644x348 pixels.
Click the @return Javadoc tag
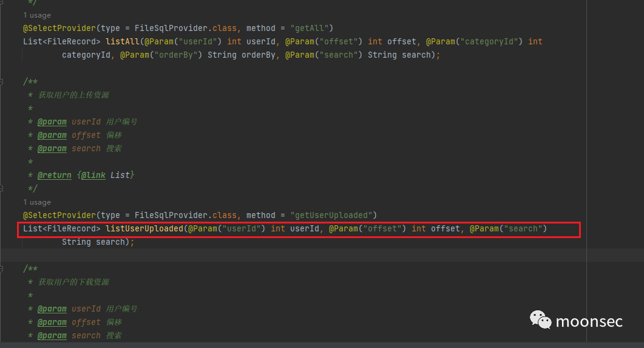(54, 175)
